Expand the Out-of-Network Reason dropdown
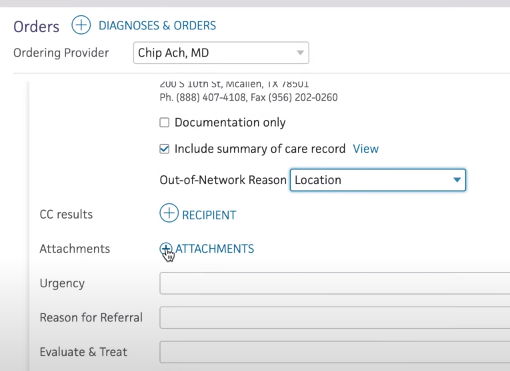 click(378, 180)
